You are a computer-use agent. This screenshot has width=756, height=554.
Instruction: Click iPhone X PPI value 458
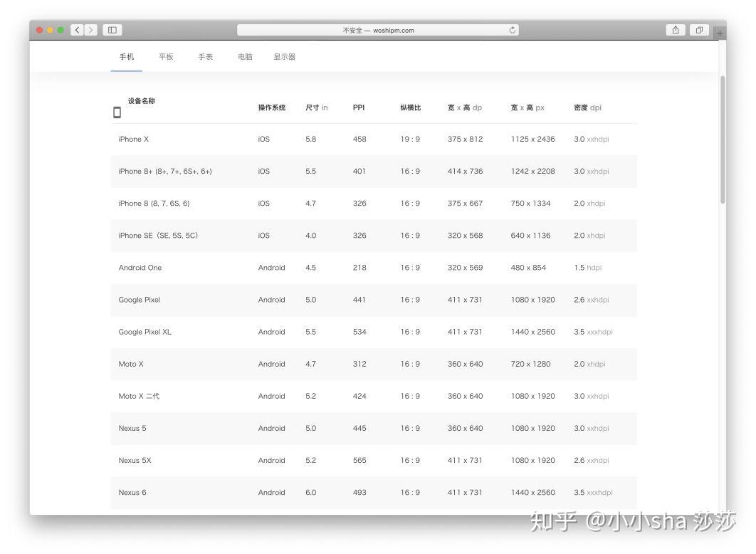pyautogui.click(x=359, y=139)
